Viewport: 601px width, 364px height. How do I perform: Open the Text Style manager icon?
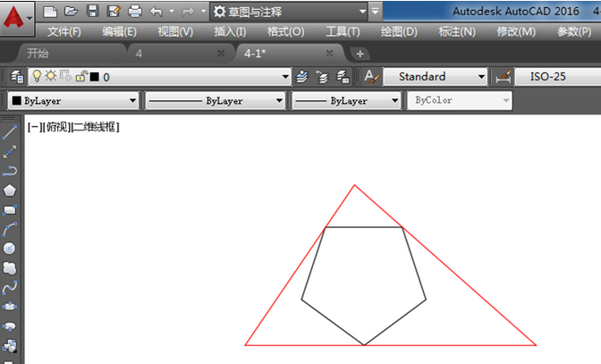(371, 77)
